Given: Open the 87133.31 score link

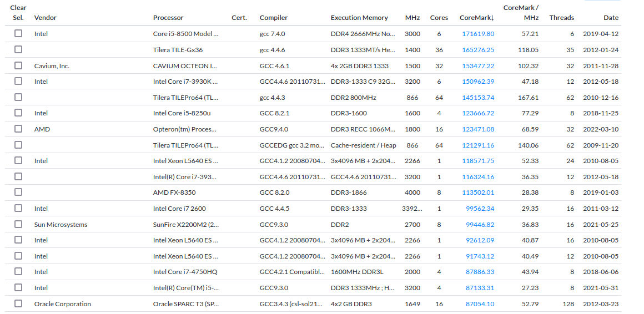Looking at the screenshot, I should pos(480,288).
